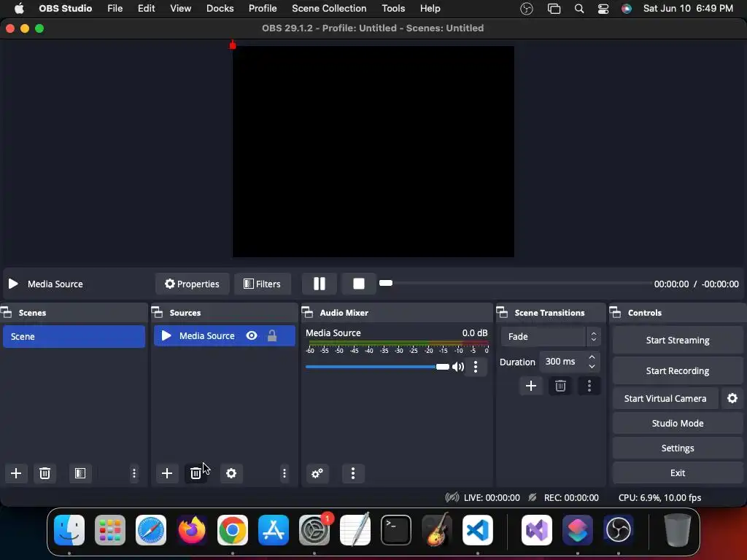Open Media Source audio track options menu
Image resolution: width=747 pixels, height=560 pixels.
click(x=476, y=367)
